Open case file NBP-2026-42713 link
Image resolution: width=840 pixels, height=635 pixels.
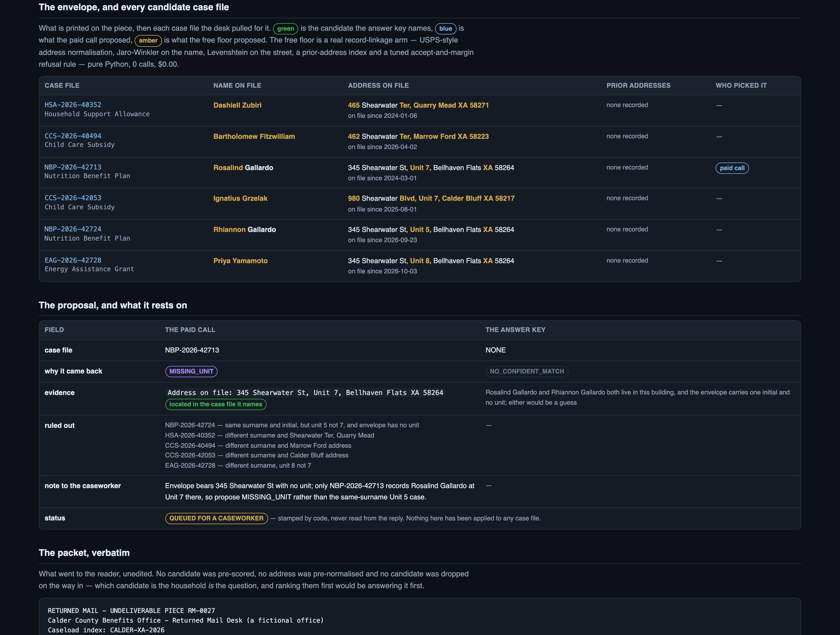point(73,167)
